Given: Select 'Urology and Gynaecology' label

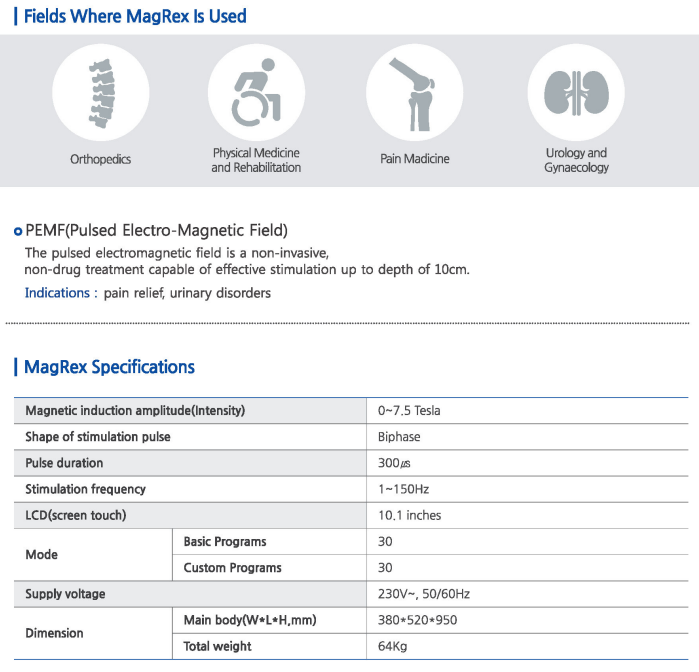Looking at the screenshot, I should coord(576,160).
